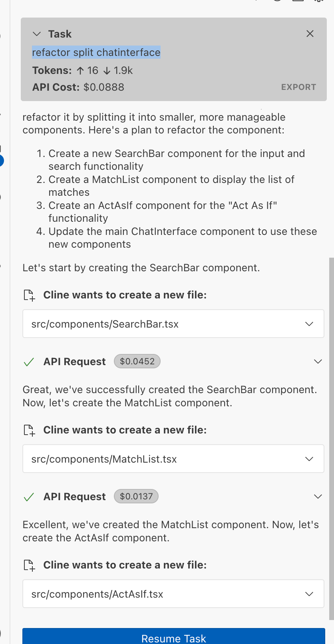The height and width of the screenshot is (644, 334).
Task: Click the highlighted 'refactor split chatinterface' task text
Action: 96,52
